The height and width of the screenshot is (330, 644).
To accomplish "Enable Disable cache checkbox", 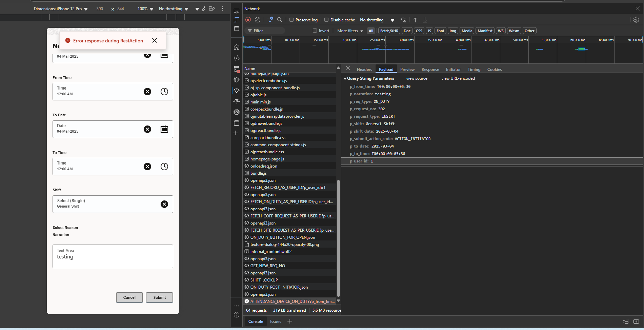I will tap(326, 20).
